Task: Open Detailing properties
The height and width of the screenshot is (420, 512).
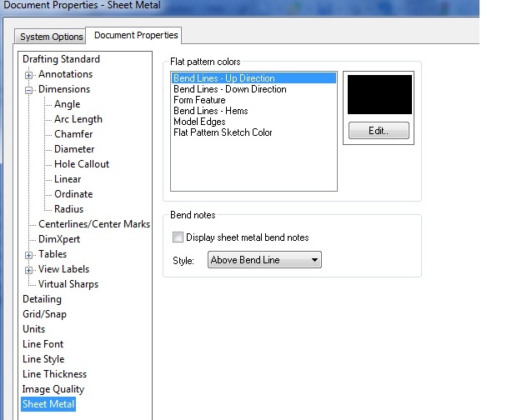Action: pyautogui.click(x=42, y=299)
